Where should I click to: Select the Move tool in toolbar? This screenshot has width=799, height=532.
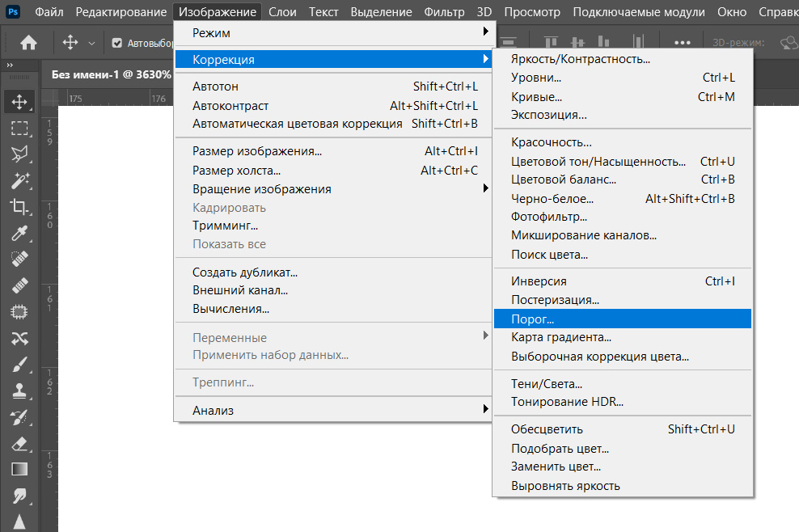click(19, 102)
